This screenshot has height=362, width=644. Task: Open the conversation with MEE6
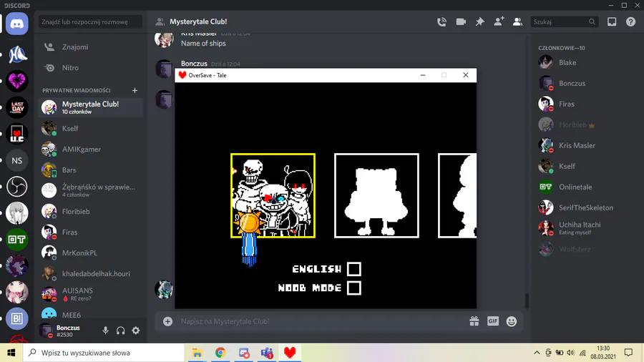(90, 314)
